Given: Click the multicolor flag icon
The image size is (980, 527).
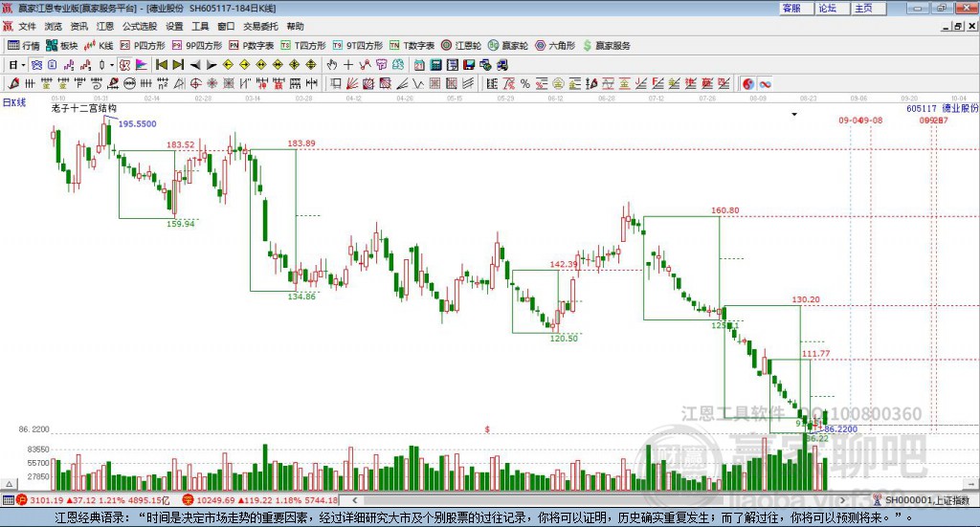Looking at the screenshot, I should coord(142,65).
